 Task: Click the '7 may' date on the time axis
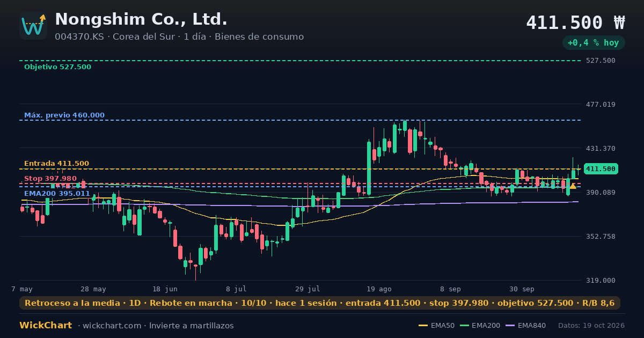pos(22,289)
